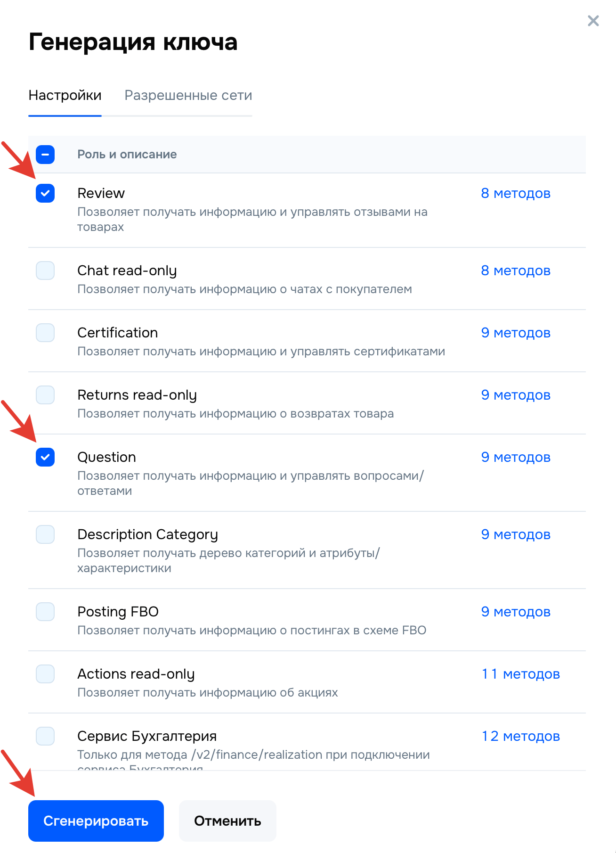Click the Отменить button
616x853 pixels.
click(227, 820)
